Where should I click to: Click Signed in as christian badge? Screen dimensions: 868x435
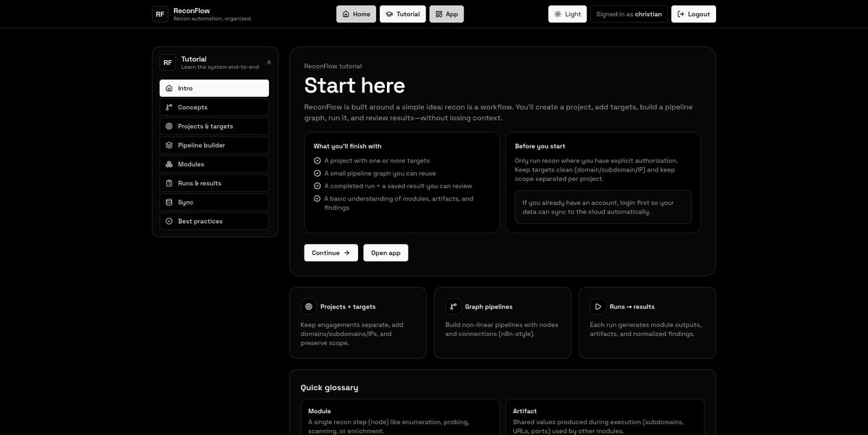coord(629,14)
